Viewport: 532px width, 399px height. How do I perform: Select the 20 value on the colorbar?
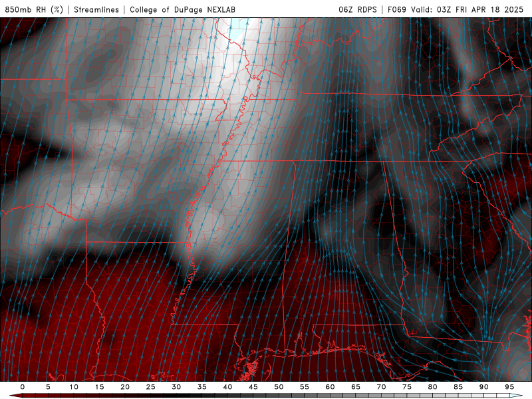[x=125, y=387]
